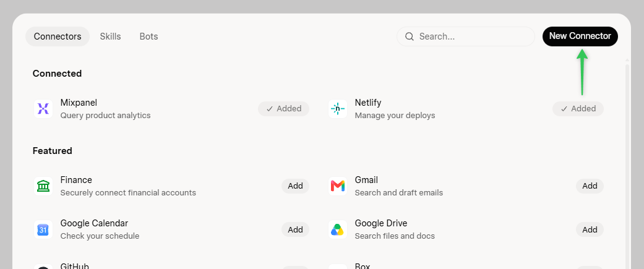This screenshot has width=644, height=269.
Task: Click 'Check your schedule' text
Action: coord(100,236)
